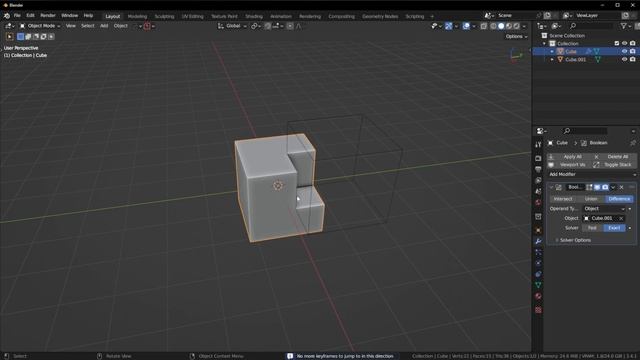Open the Boolean modifier extras dropdown arrow
The image size is (640, 360).
tap(613, 187)
